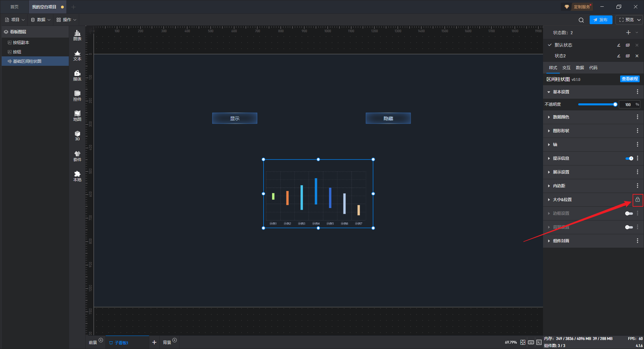This screenshot has height=349, width=644.
Task: Switch to the 数据 properties tab
Action: (580, 68)
